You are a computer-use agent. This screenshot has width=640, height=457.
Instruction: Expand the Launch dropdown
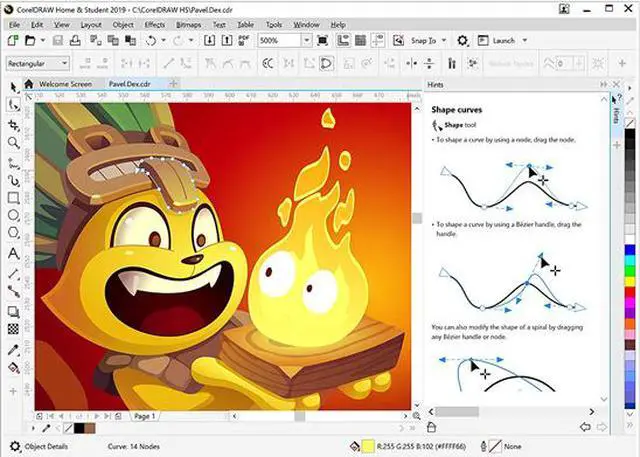[x=525, y=40]
